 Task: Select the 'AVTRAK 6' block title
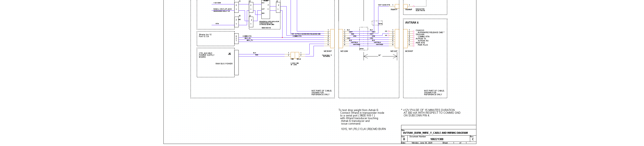tap(412, 22)
